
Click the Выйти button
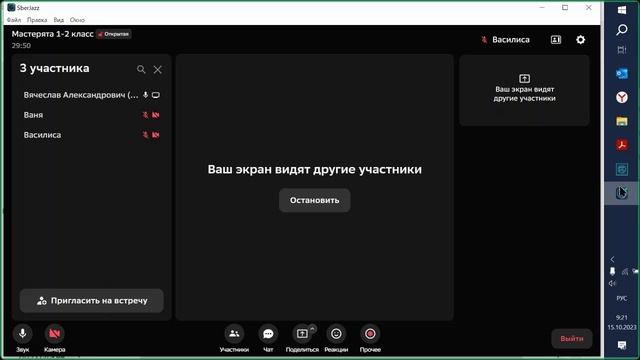pyautogui.click(x=571, y=338)
